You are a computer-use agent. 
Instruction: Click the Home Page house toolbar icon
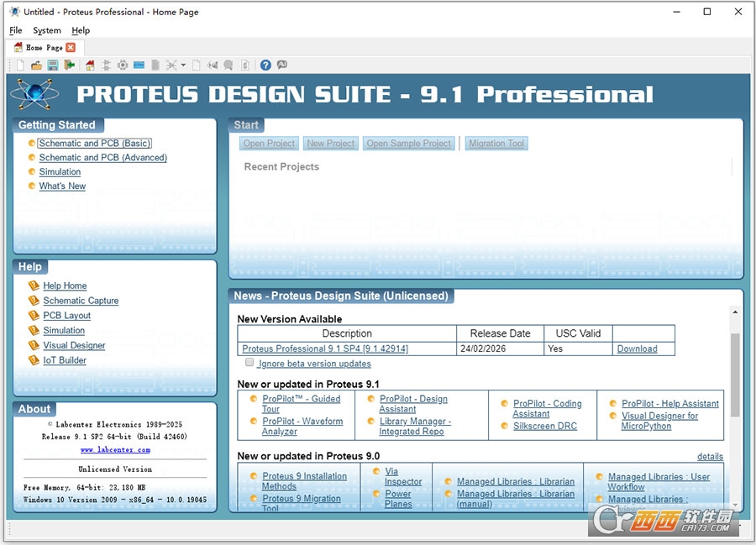tap(90, 65)
